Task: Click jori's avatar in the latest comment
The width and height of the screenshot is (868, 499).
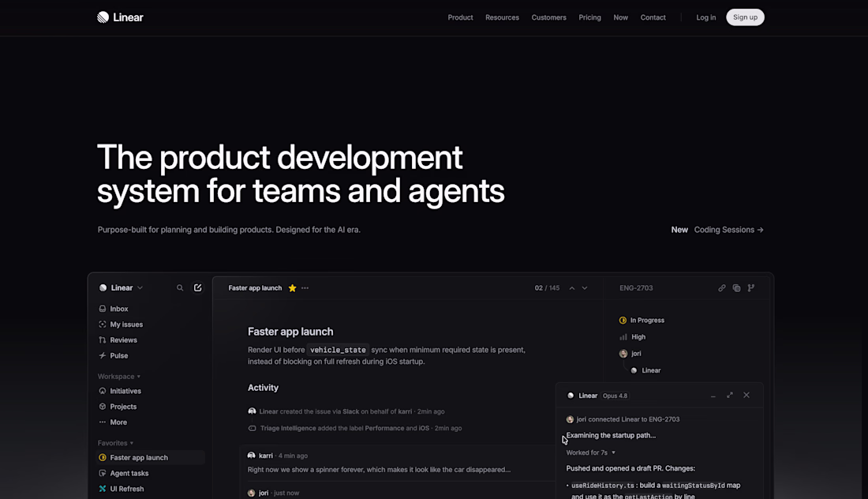Action: (251, 493)
